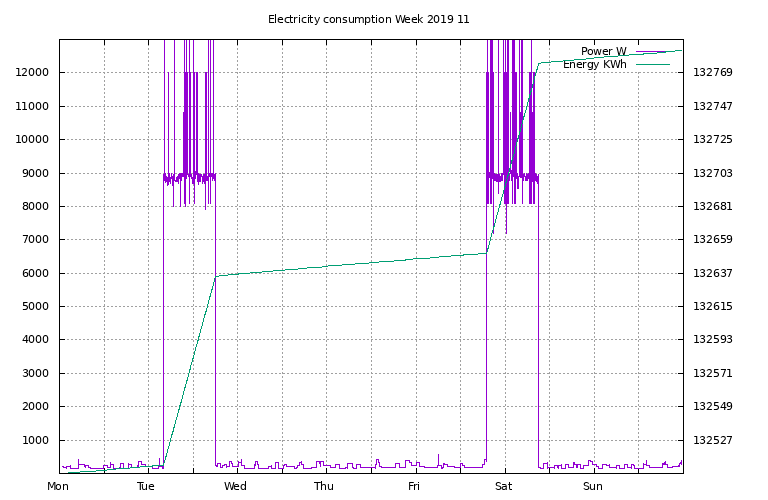768x500 pixels.
Task: Click the 'Mon' x-axis label
Action: point(58,486)
